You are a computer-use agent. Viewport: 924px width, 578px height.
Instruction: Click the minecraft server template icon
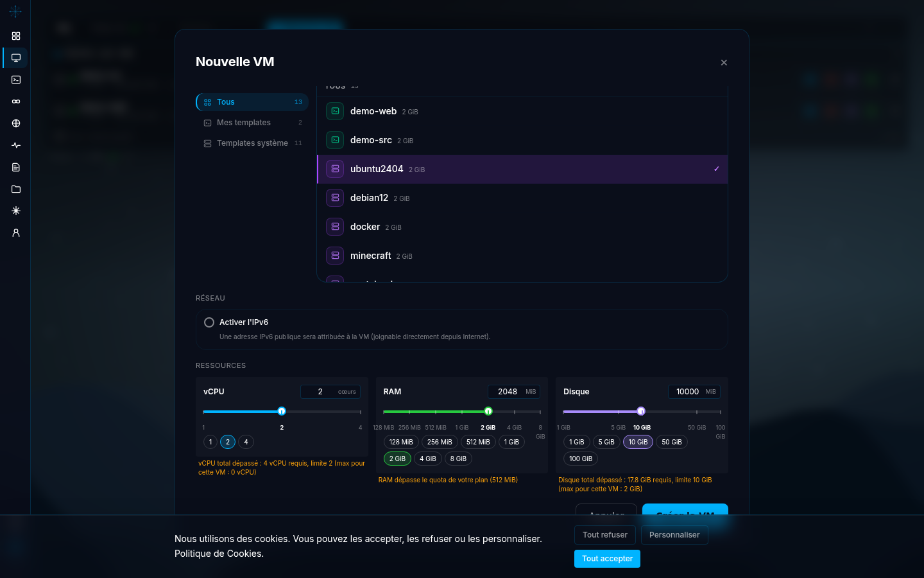click(x=335, y=256)
